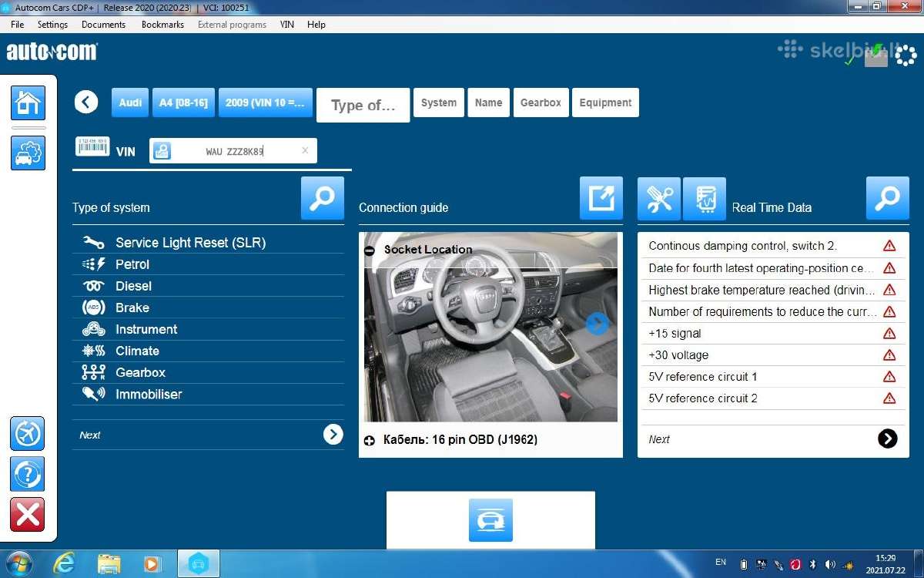This screenshot has height=578, width=924.
Task: Select the Immobiliser system type
Action: (x=208, y=393)
